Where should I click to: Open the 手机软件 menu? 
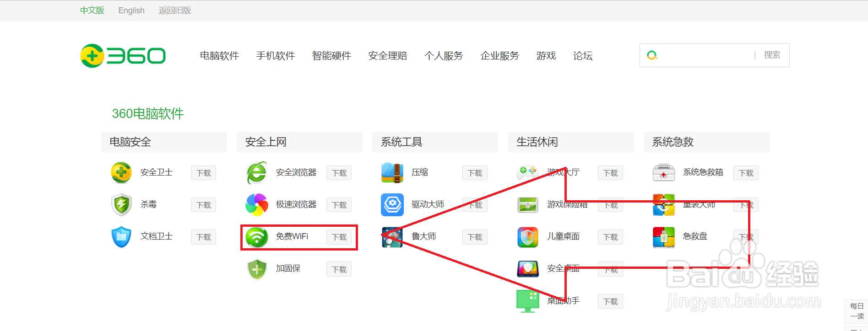[276, 56]
